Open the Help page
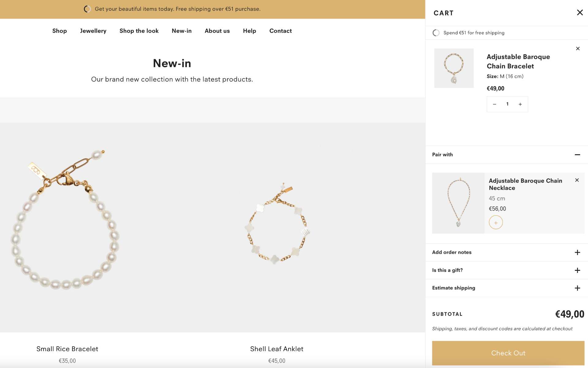 pos(249,31)
